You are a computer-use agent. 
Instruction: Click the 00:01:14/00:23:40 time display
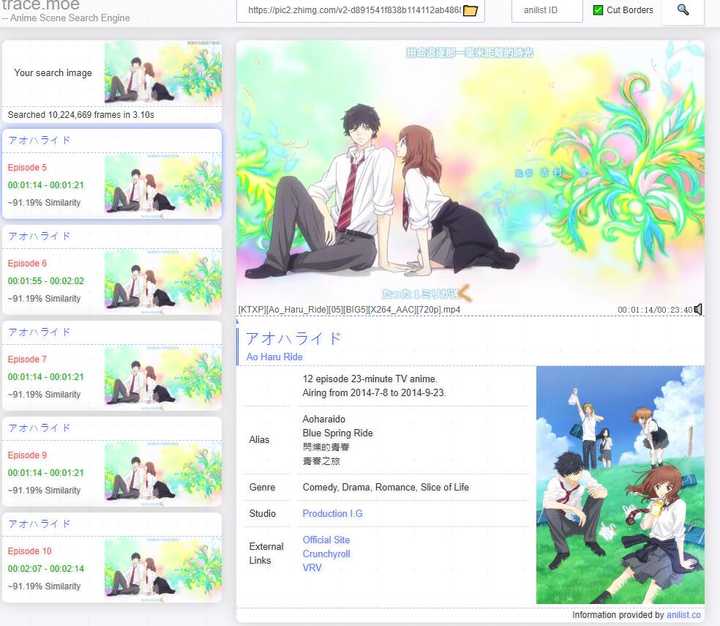tap(655, 310)
